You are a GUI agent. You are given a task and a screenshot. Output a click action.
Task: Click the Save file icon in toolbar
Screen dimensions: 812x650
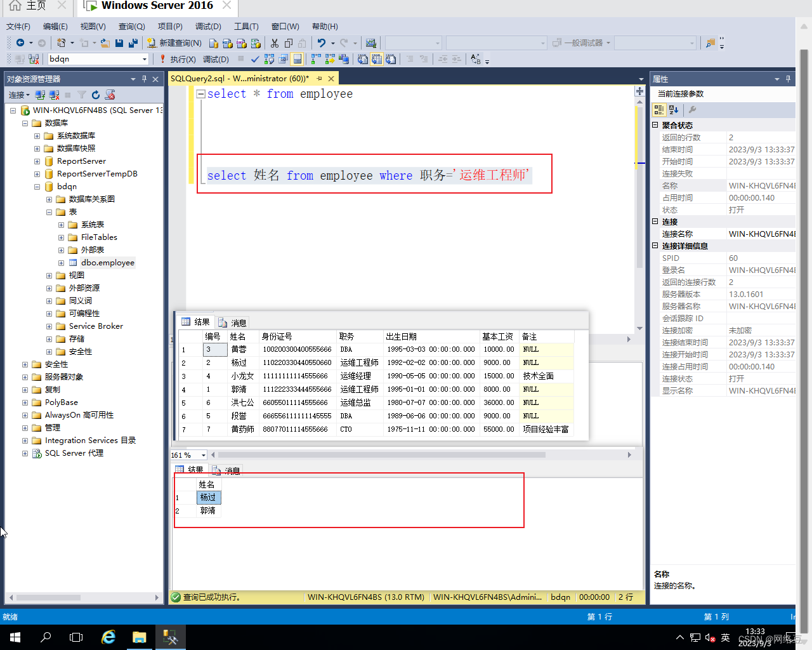click(x=119, y=43)
